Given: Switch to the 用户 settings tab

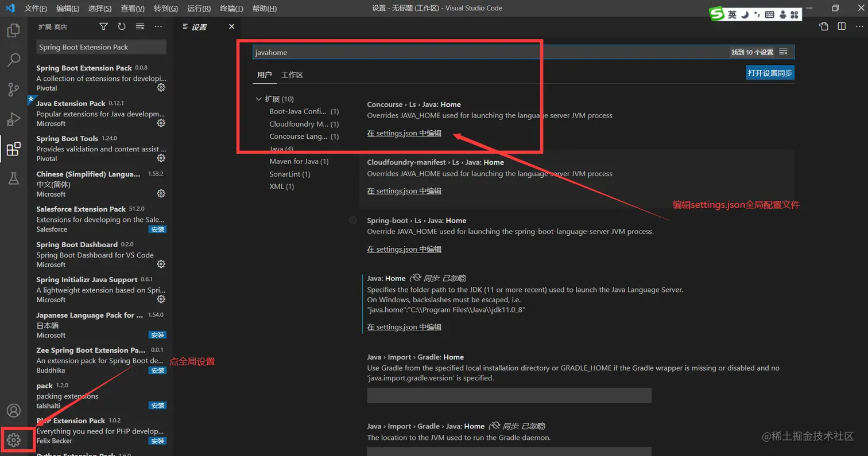Looking at the screenshot, I should [264, 75].
